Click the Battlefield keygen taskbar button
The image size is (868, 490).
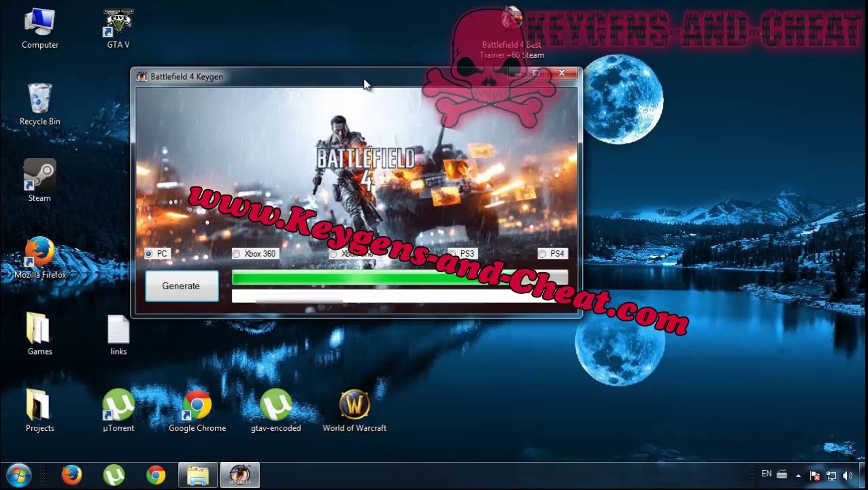click(x=239, y=475)
